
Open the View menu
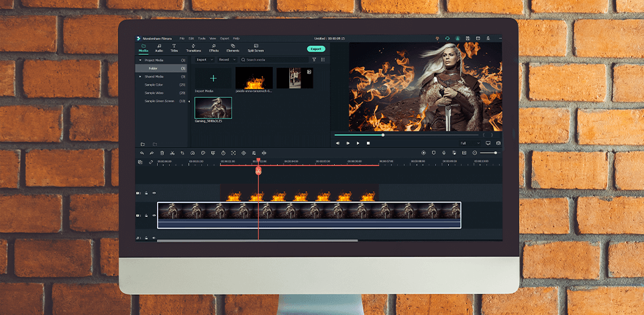(213, 38)
